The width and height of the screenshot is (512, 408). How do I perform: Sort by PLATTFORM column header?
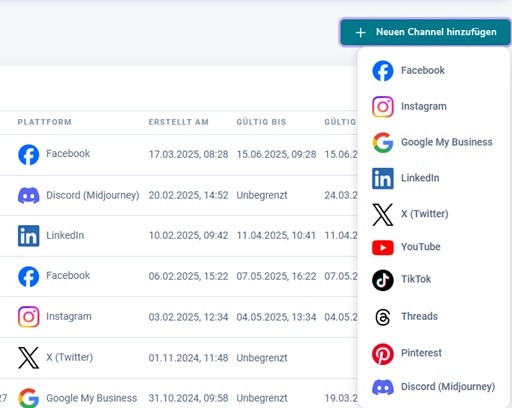pyautogui.click(x=45, y=122)
